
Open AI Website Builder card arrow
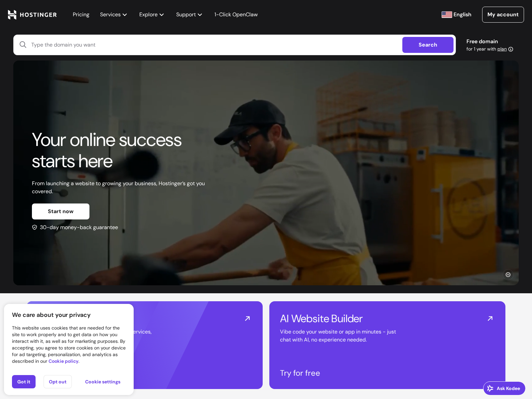pos(490,319)
